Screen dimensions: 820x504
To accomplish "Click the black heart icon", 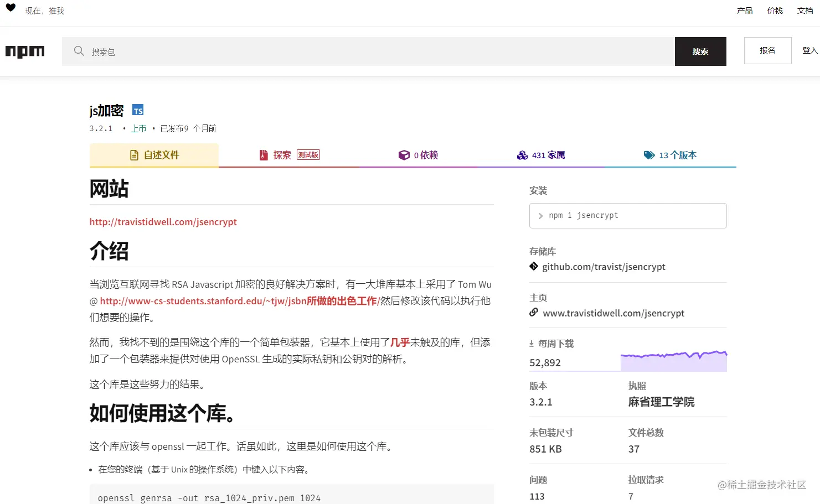I will (x=11, y=7).
